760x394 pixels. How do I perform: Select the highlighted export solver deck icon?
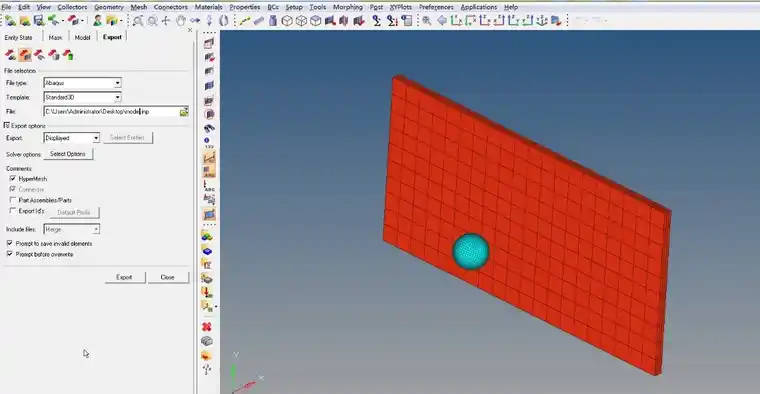[x=25, y=55]
